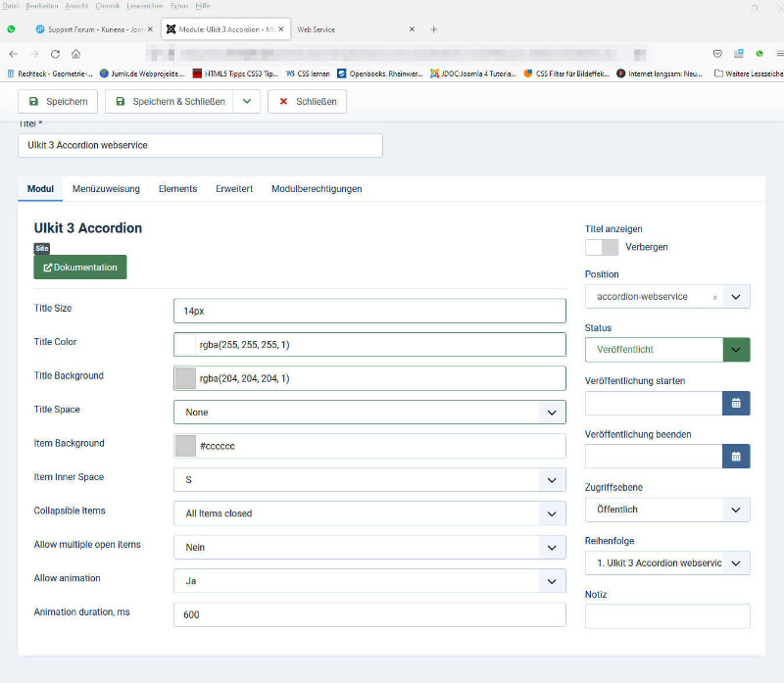Open the Pocket shield icon in toolbar

[x=717, y=54]
